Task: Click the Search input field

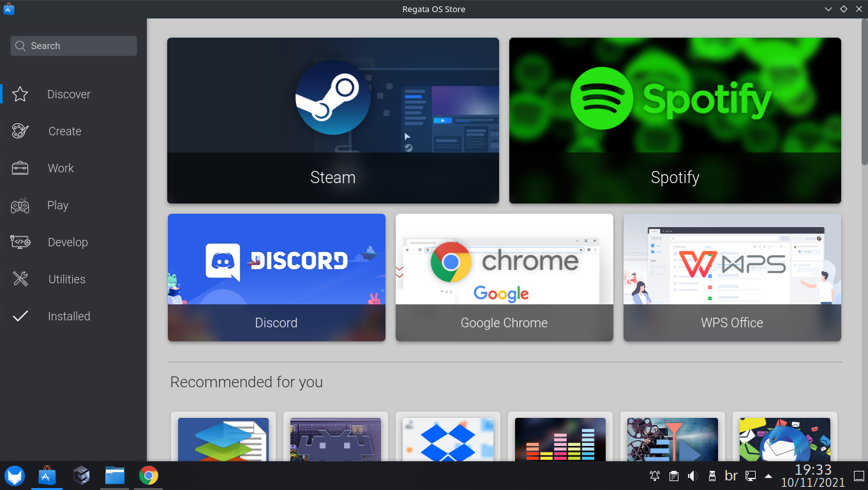Action: pyautogui.click(x=73, y=46)
